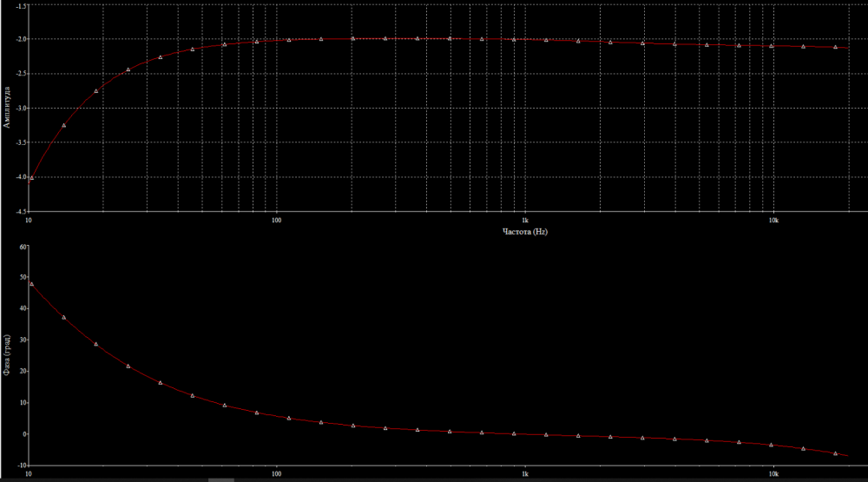Select the amplitude curve marker near -3.25
This screenshot has width=868, height=482.
pyautogui.click(x=63, y=125)
